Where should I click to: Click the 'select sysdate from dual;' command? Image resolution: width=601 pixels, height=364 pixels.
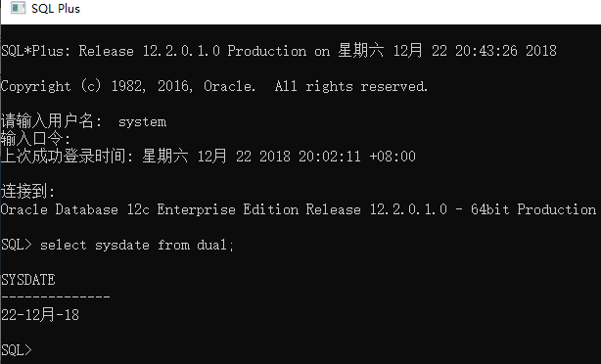[x=137, y=245]
